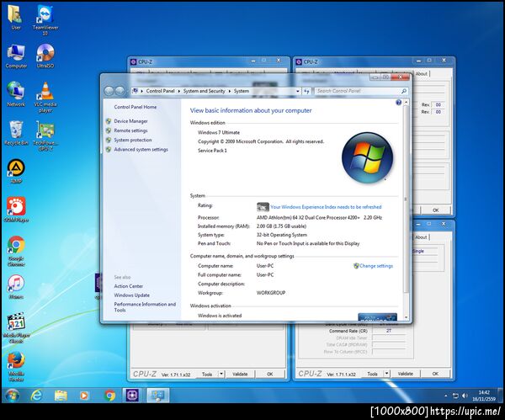Viewport: 505px width, 420px height.
Task: Select the Media Player Classic shortcut
Action: (16, 328)
